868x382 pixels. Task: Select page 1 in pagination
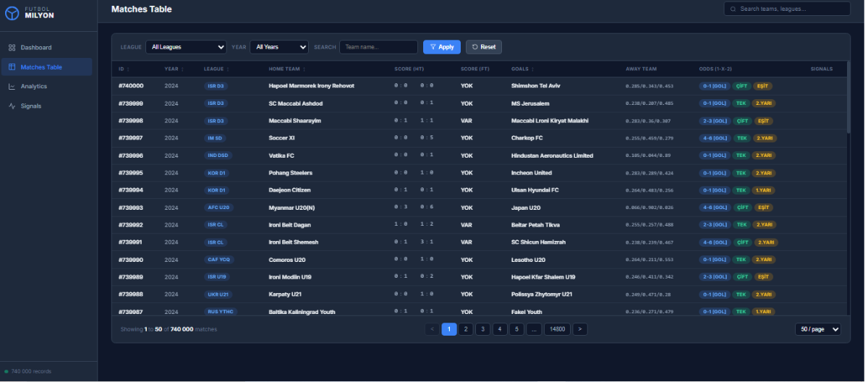[449, 329]
